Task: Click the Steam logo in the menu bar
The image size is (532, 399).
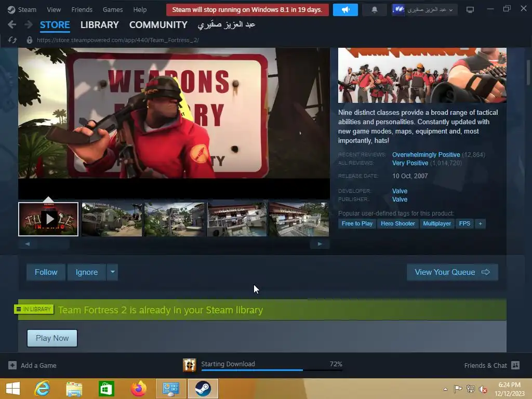Action: click(x=11, y=9)
